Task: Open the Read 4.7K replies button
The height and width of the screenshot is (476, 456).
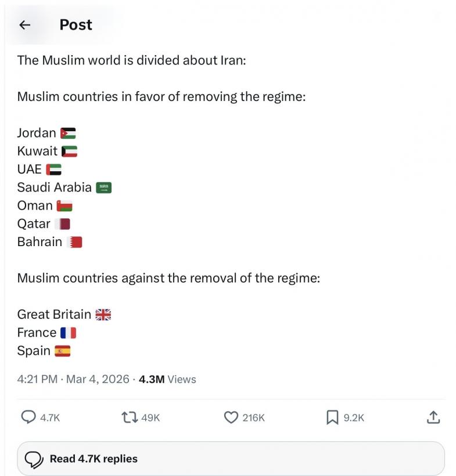Action: pos(231,459)
